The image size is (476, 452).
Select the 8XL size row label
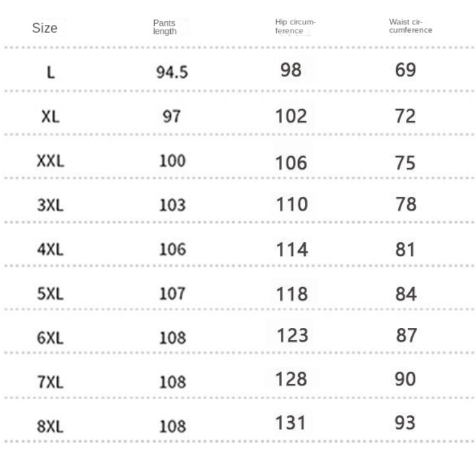click(51, 426)
